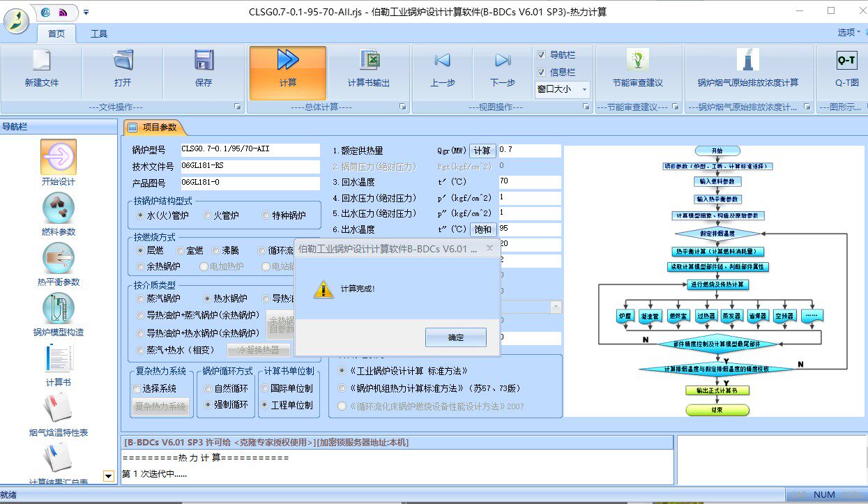Expand 节能审查建议 group dialog launcher
Image resolution: width=868 pixels, height=504 pixels.
[x=676, y=107]
